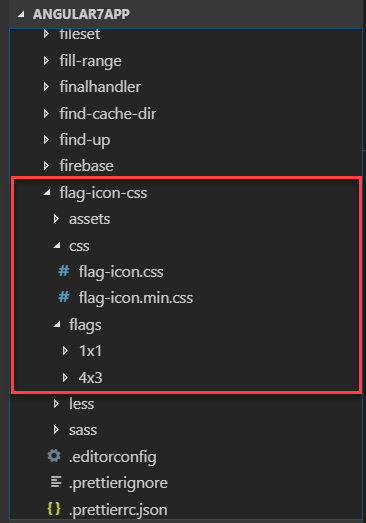Open the .prettierrc.json file
Screen dimensions: 366x523
118,510
